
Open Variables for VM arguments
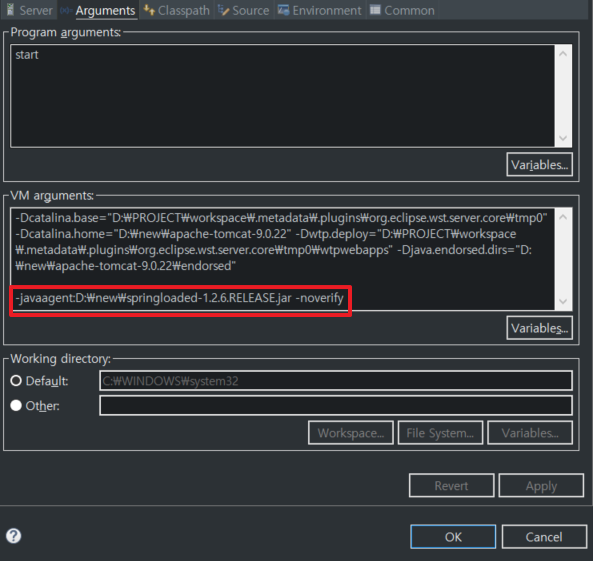(539, 328)
